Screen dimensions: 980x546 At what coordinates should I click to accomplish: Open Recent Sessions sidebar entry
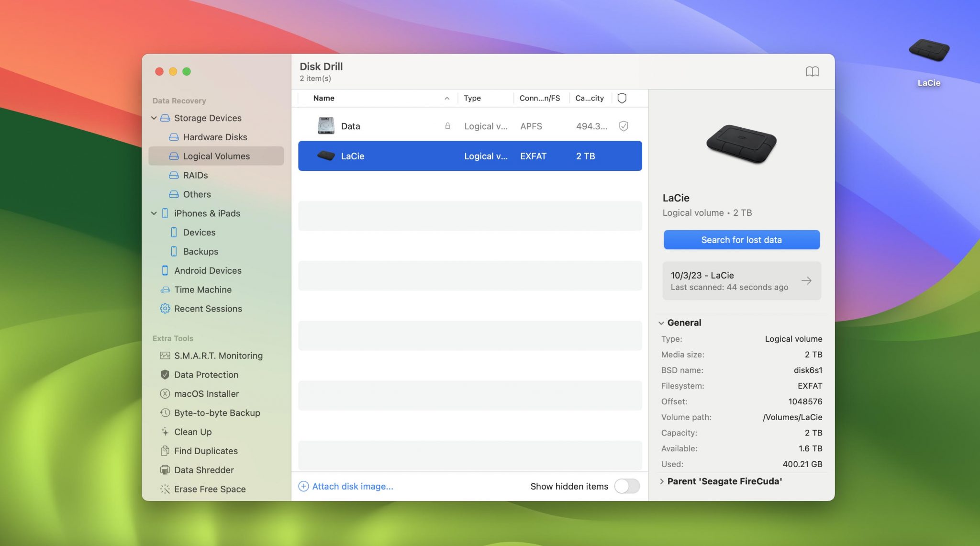point(216,309)
